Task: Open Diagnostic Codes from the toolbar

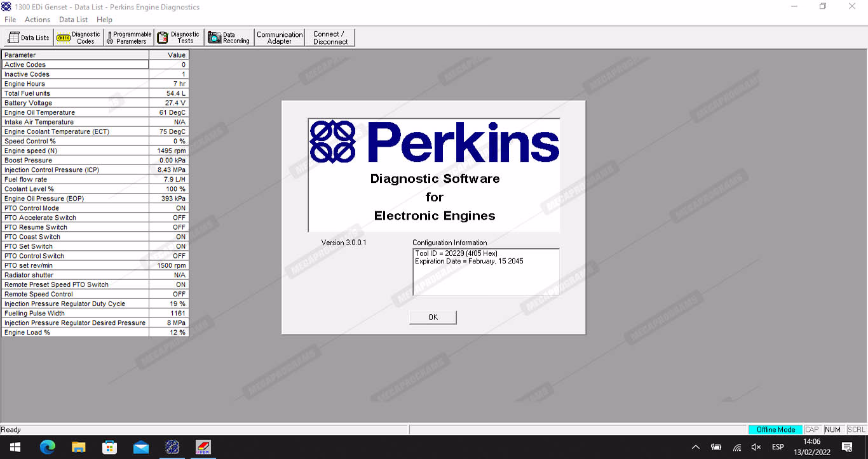Action: [79, 38]
